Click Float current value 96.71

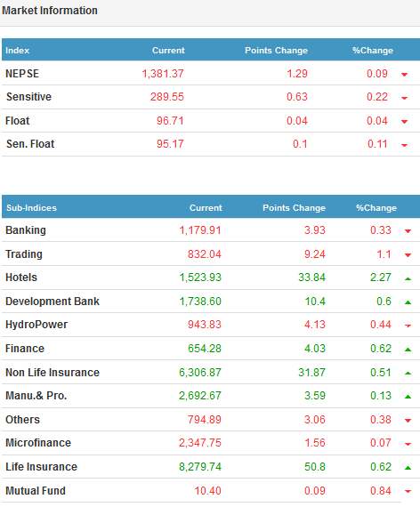pos(170,121)
